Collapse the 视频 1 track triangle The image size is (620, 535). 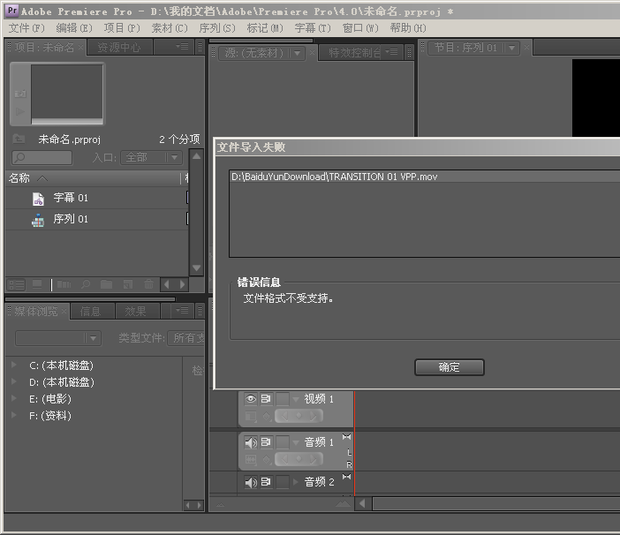(x=295, y=400)
